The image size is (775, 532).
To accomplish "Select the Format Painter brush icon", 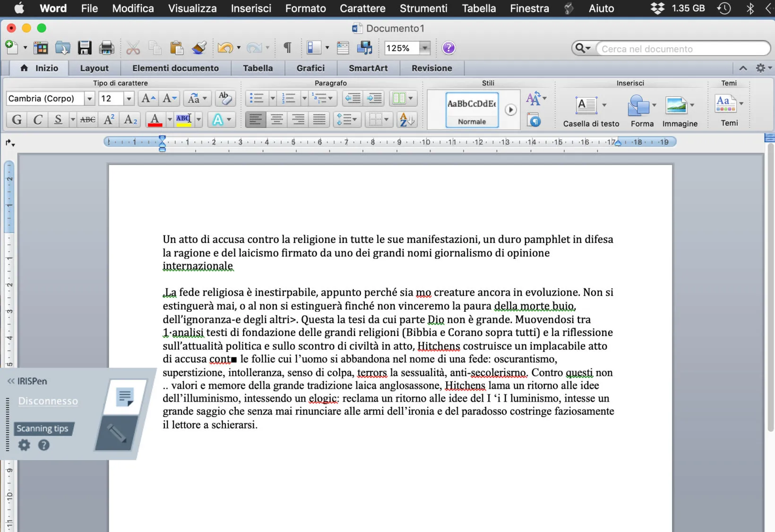I will point(198,47).
